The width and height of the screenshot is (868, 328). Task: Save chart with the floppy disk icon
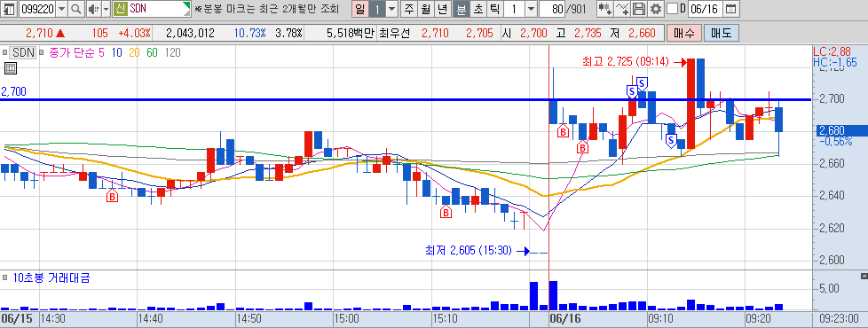[639, 9]
